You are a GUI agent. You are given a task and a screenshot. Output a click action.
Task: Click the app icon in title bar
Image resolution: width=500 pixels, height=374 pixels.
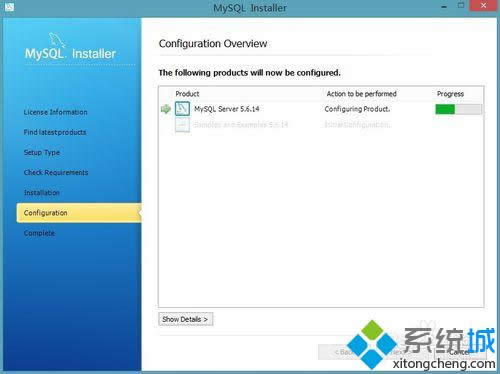9,7
